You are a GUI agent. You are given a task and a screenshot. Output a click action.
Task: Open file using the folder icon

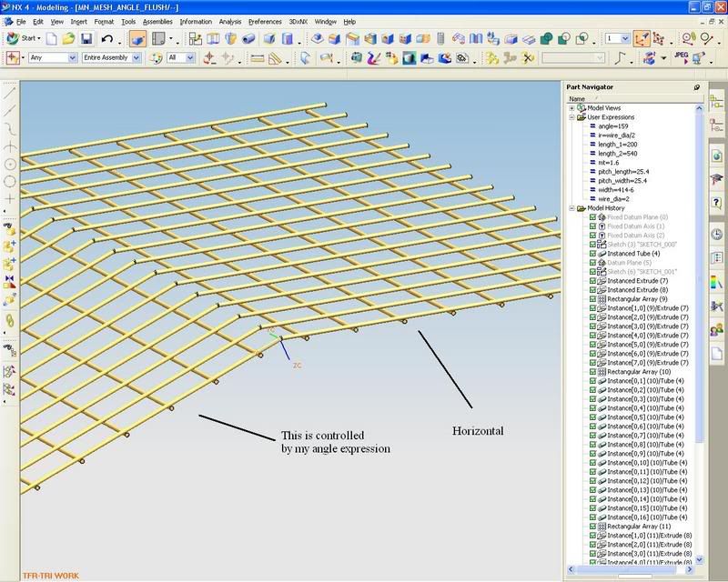coord(68,39)
